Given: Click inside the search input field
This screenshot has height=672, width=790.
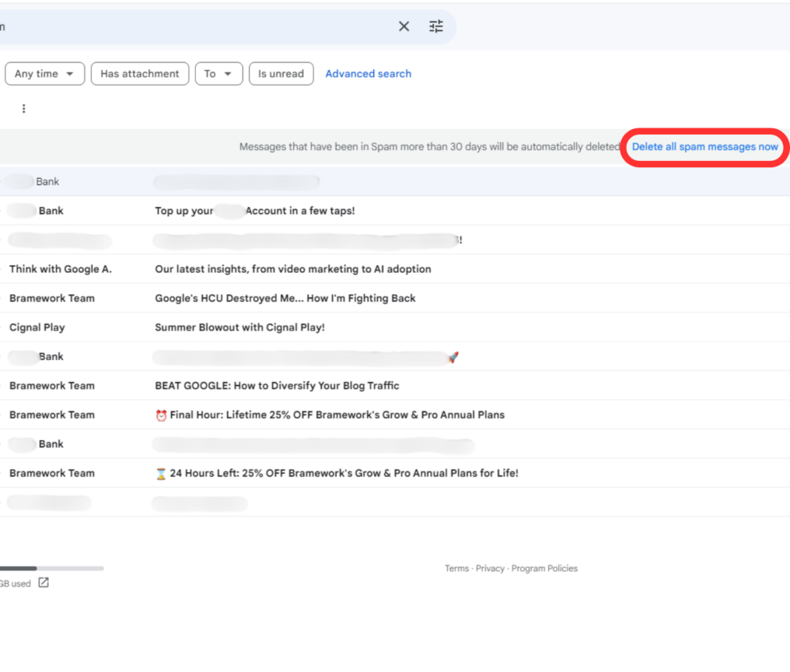Looking at the screenshot, I should (194, 26).
